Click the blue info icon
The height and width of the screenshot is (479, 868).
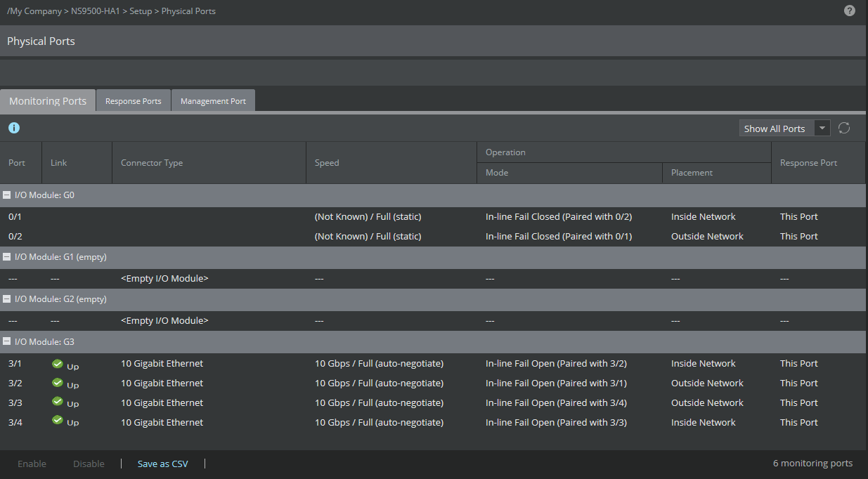pyautogui.click(x=14, y=128)
